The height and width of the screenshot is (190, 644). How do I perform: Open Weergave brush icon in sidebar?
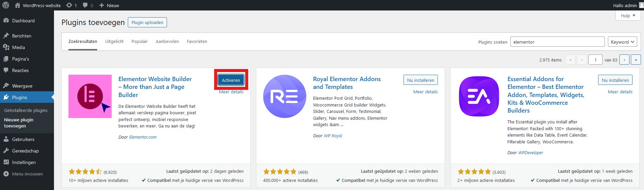pyautogui.click(x=6, y=86)
